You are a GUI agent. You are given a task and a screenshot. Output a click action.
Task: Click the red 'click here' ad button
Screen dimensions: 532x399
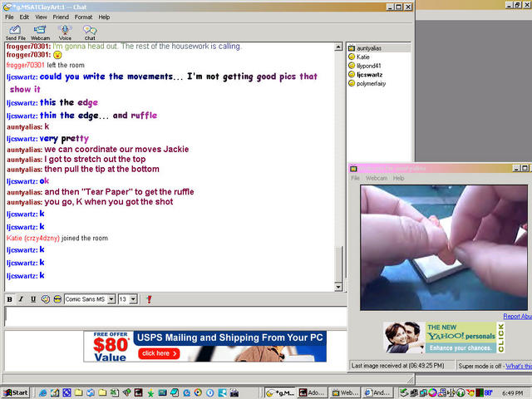click(159, 353)
